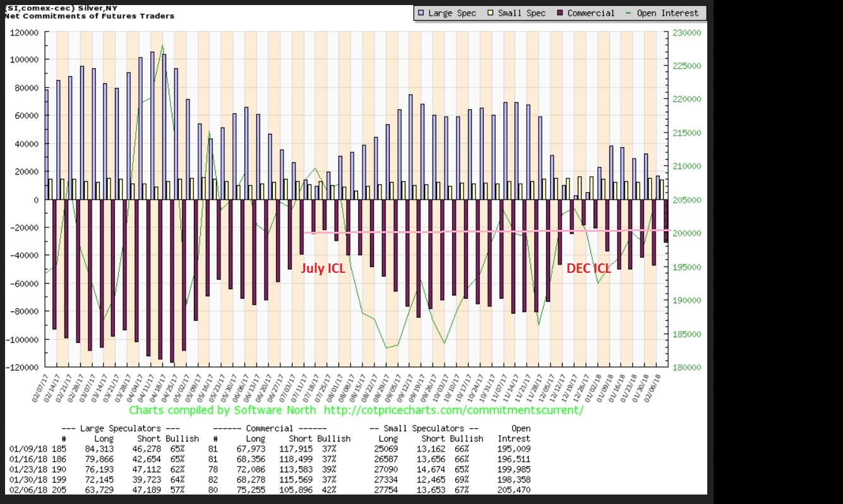843x504 pixels.
Task: Click the '42,654' table cell
Action: (x=148, y=459)
